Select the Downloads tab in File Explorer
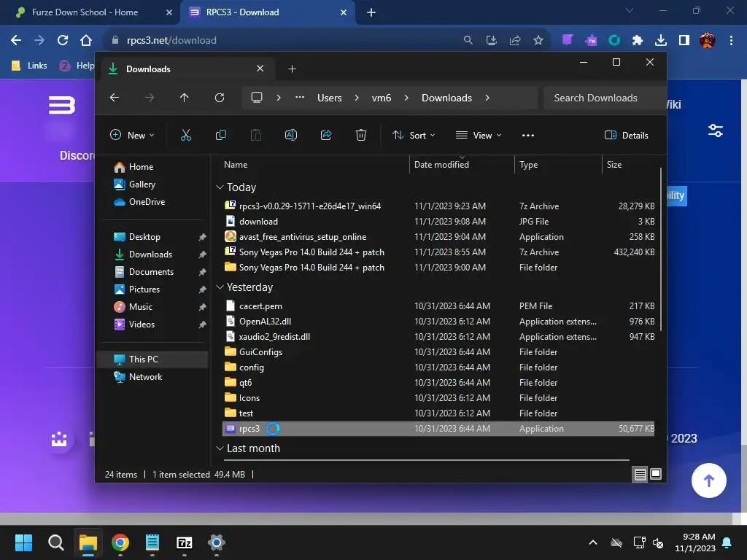The width and height of the screenshot is (747, 560). 187,69
